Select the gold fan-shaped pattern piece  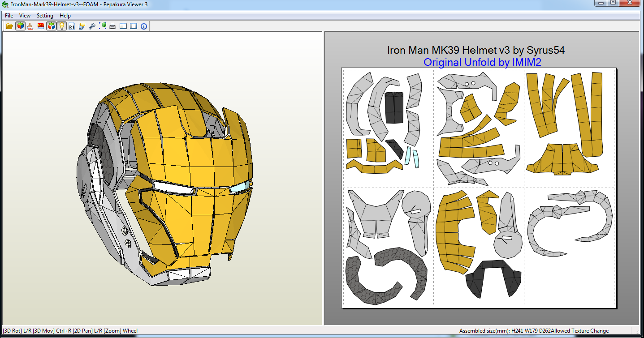562,159
